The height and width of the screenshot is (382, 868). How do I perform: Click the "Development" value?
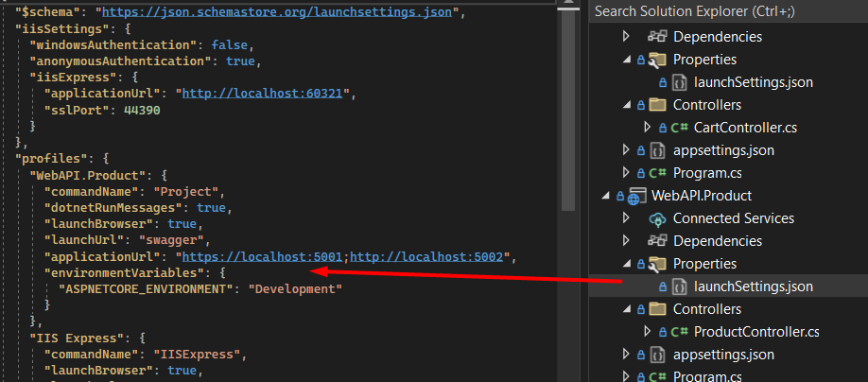(295, 289)
